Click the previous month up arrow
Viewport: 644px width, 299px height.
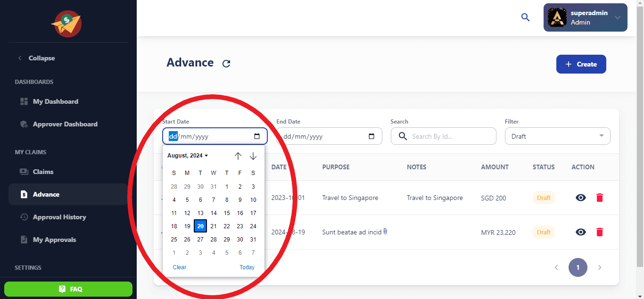coord(238,156)
